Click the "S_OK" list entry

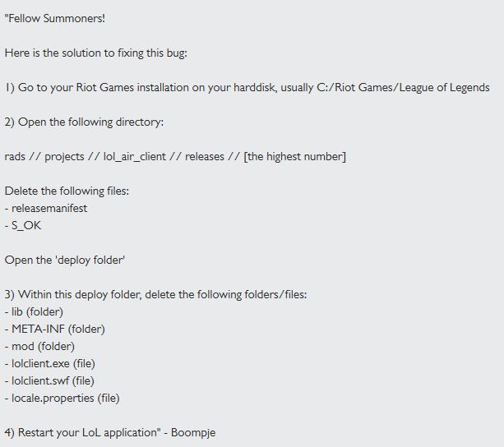click(26, 226)
